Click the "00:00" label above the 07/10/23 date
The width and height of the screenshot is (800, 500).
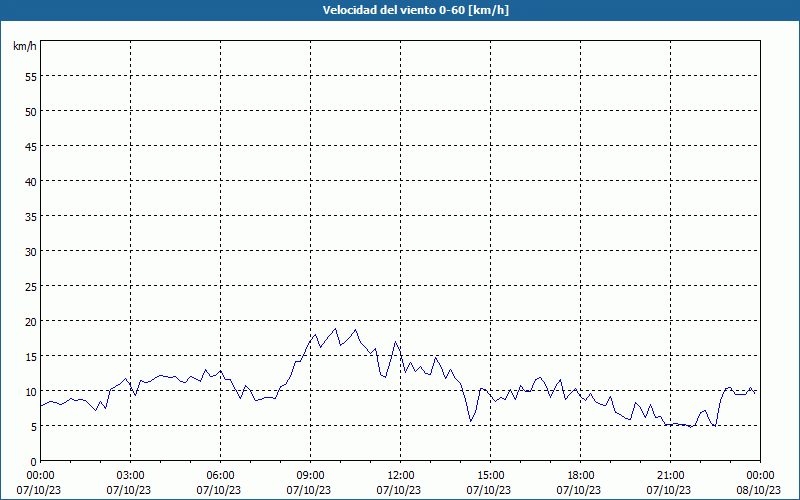click(x=41, y=476)
